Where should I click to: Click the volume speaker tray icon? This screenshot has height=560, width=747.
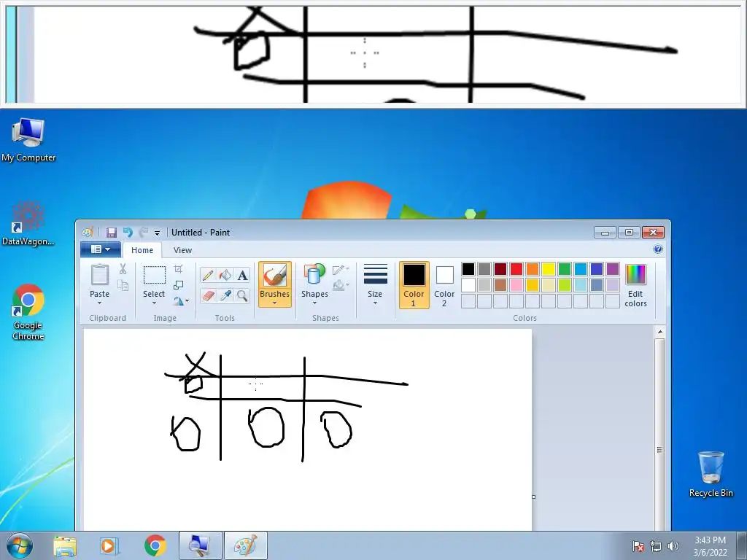click(x=673, y=545)
